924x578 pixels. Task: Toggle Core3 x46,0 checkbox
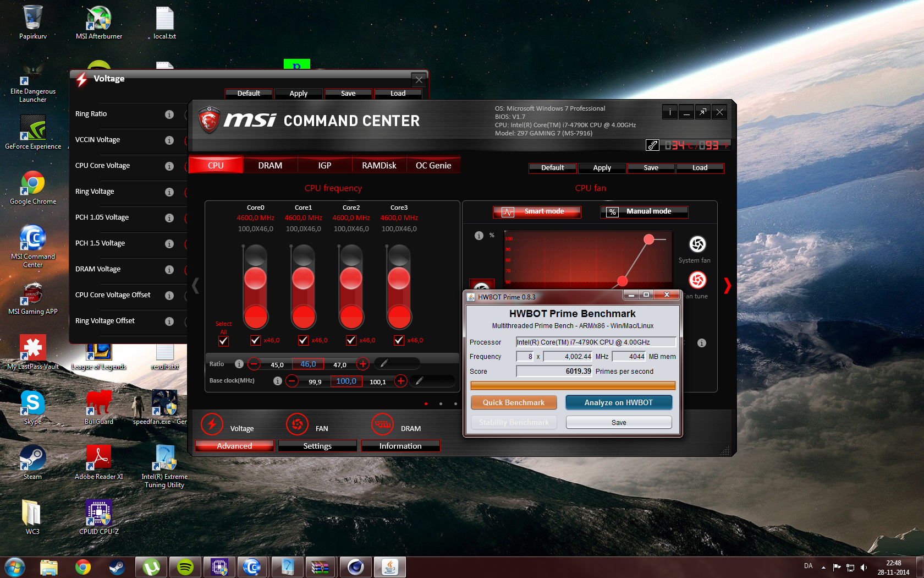[399, 340]
